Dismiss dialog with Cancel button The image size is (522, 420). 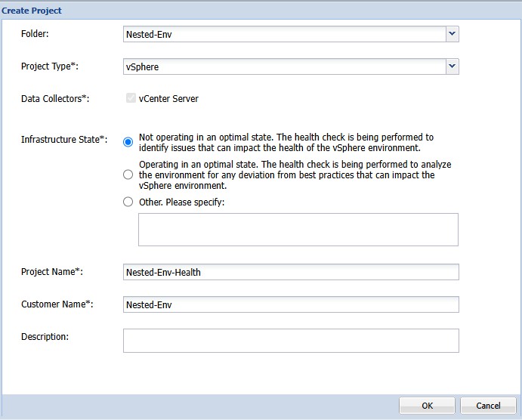pos(488,406)
